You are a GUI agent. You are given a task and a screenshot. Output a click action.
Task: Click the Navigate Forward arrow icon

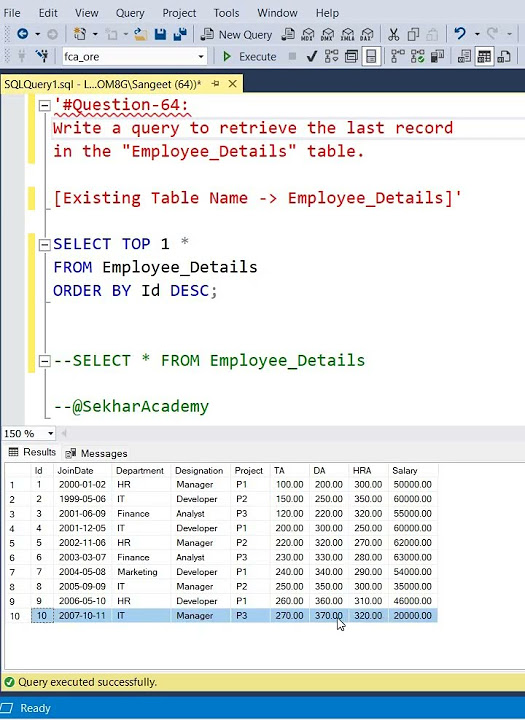pos(52,34)
